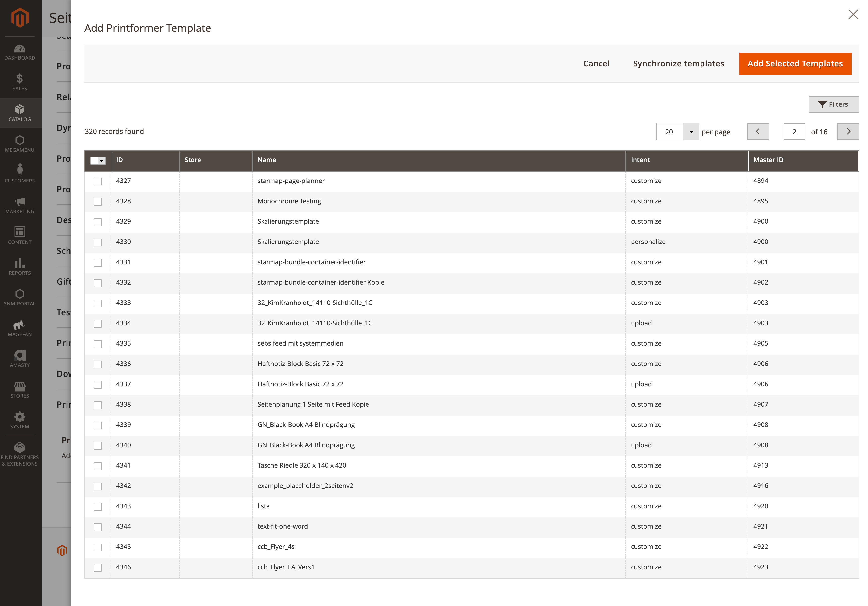Go to next page with right chevron
This screenshot has height=606, width=868.
point(848,132)
